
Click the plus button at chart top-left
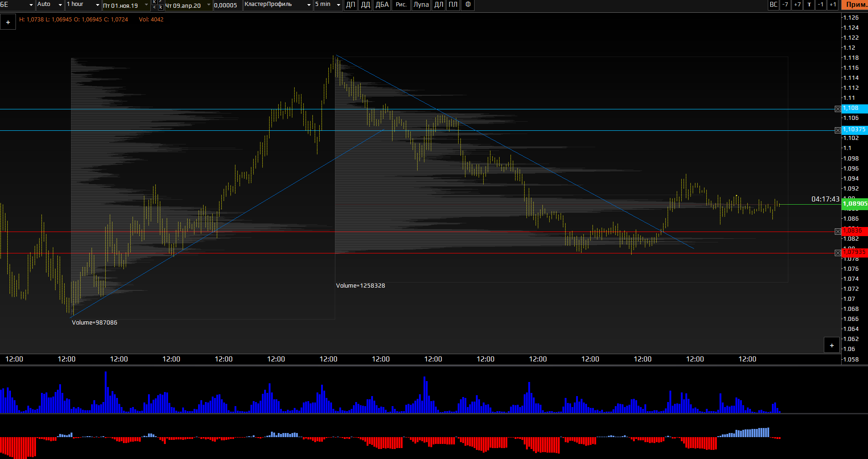tap(8, 22)
